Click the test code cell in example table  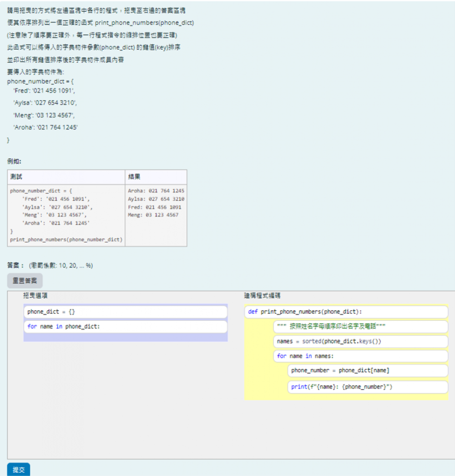66,215
